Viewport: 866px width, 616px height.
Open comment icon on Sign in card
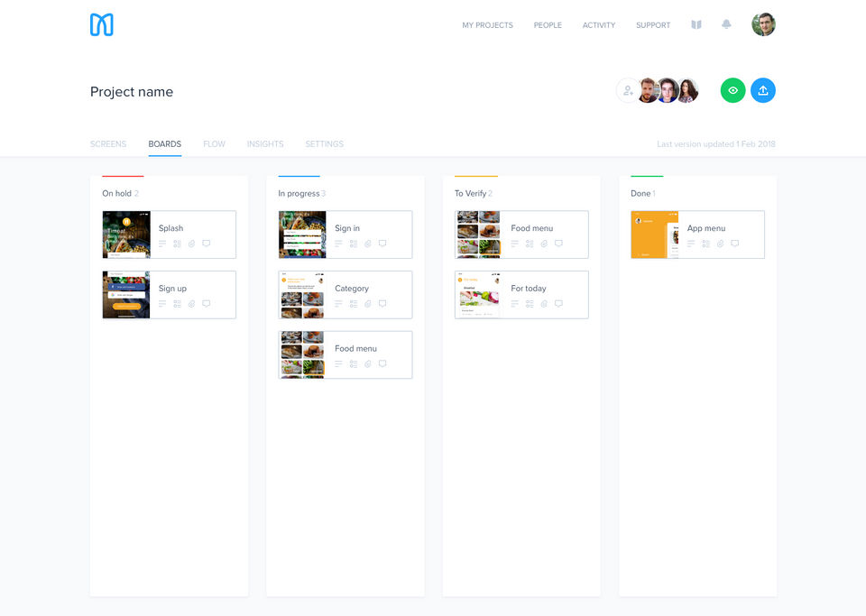(382, 244)
